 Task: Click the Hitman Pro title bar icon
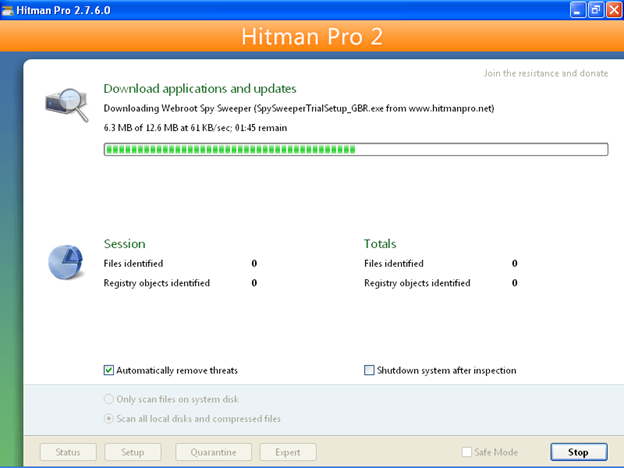pos(10,10)
